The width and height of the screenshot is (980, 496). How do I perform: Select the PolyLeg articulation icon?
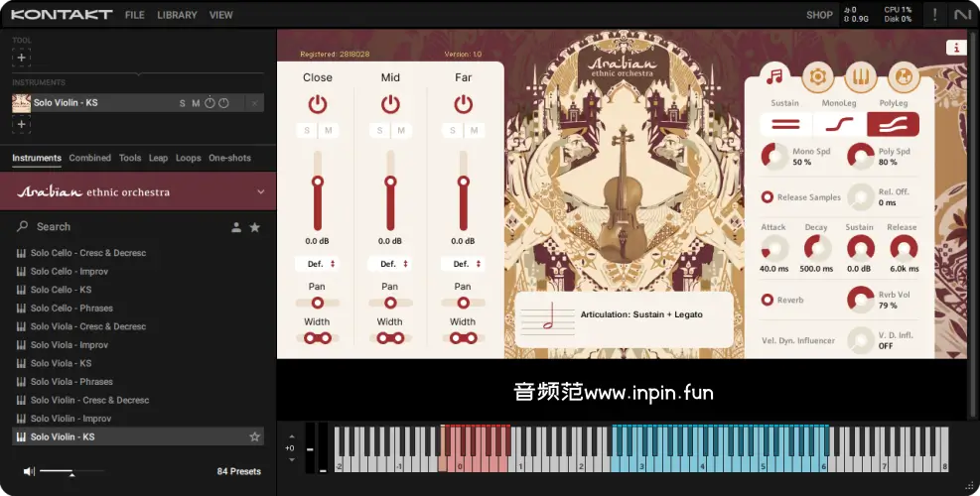894,124
